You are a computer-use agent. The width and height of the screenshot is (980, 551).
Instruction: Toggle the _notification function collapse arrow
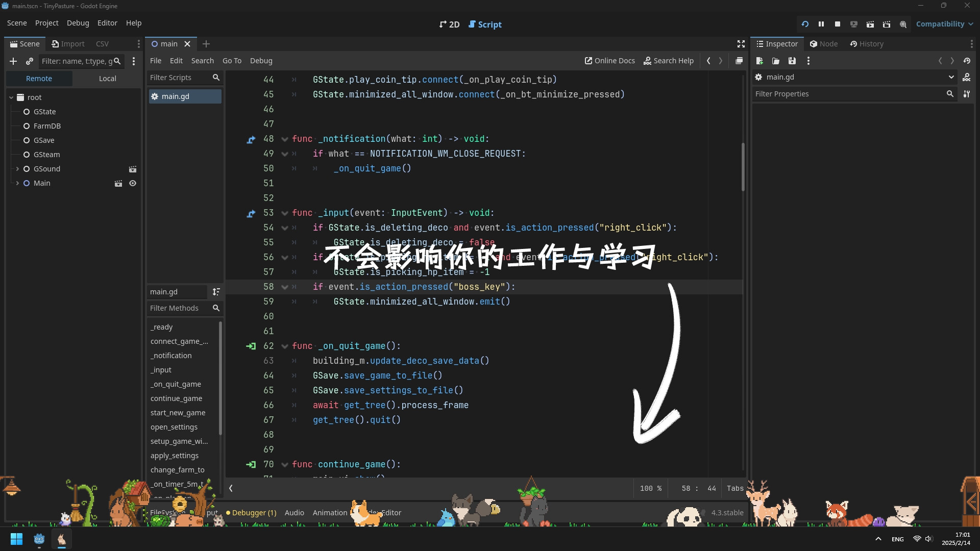283,139
